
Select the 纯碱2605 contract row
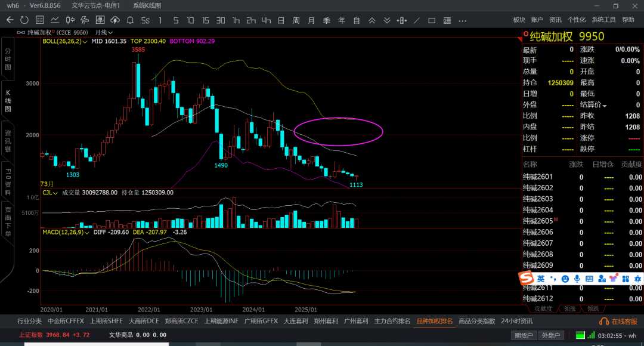583,221
